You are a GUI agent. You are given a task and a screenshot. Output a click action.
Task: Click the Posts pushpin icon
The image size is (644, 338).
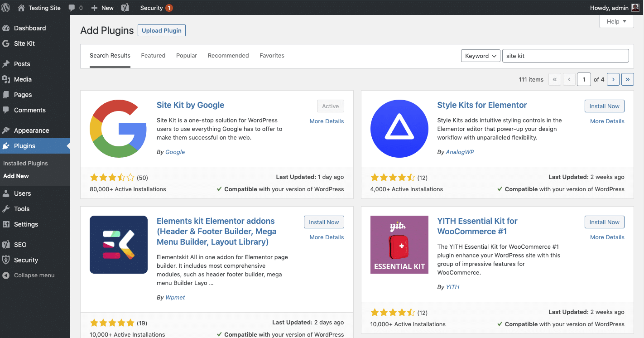coord(6,64)
